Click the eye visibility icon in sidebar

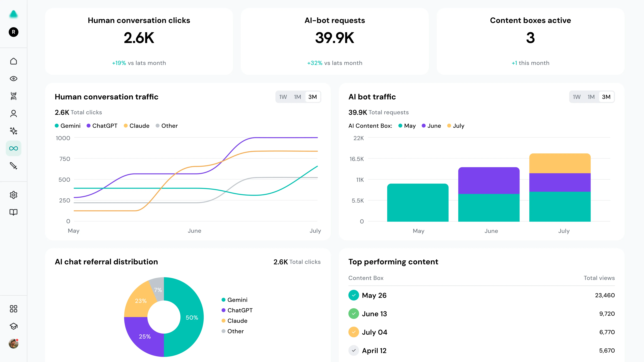point(13,79)
